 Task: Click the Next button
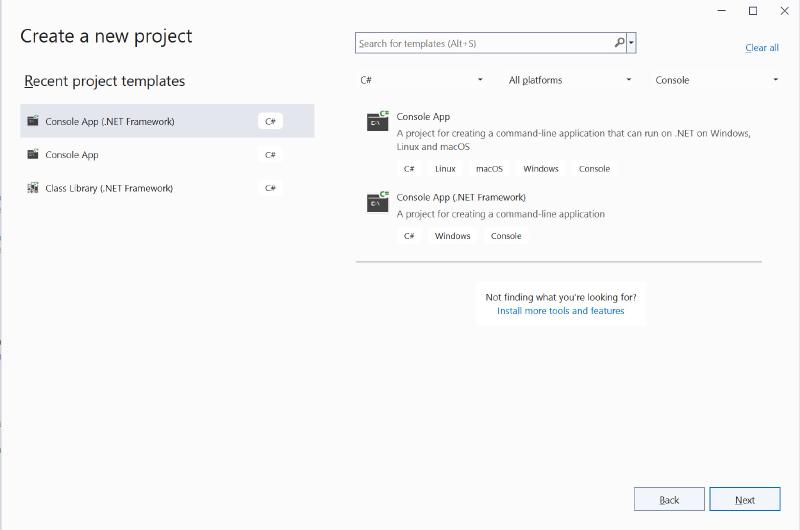point(745,499)
